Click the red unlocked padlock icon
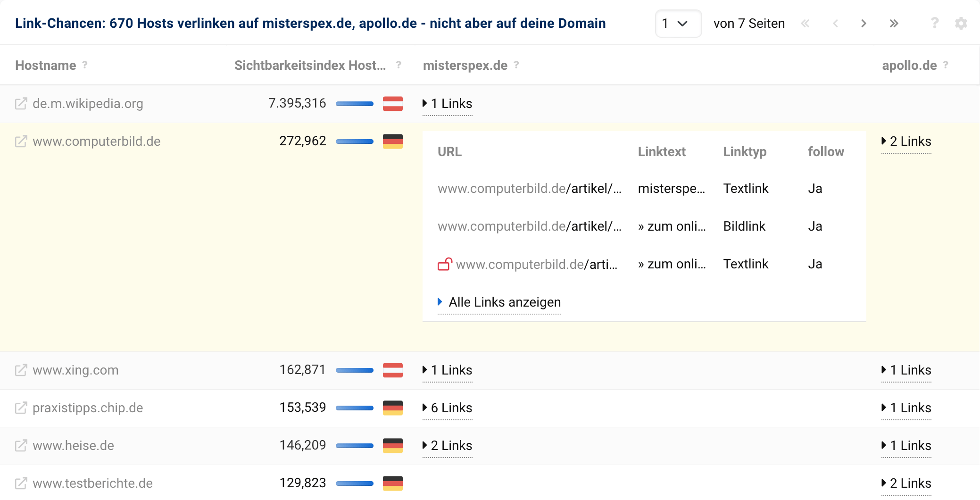Image resolution: width=980 pixels, height=500 pixels. pos(445,264)
